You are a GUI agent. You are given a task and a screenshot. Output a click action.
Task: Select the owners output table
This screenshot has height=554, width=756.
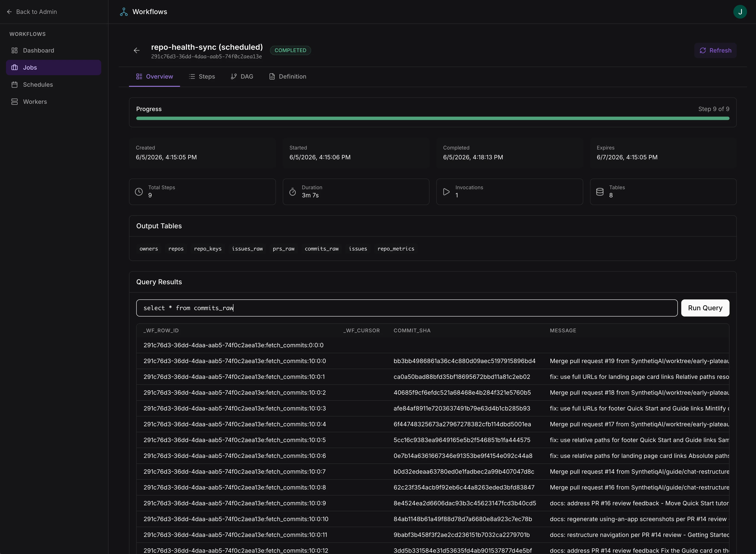148,249
